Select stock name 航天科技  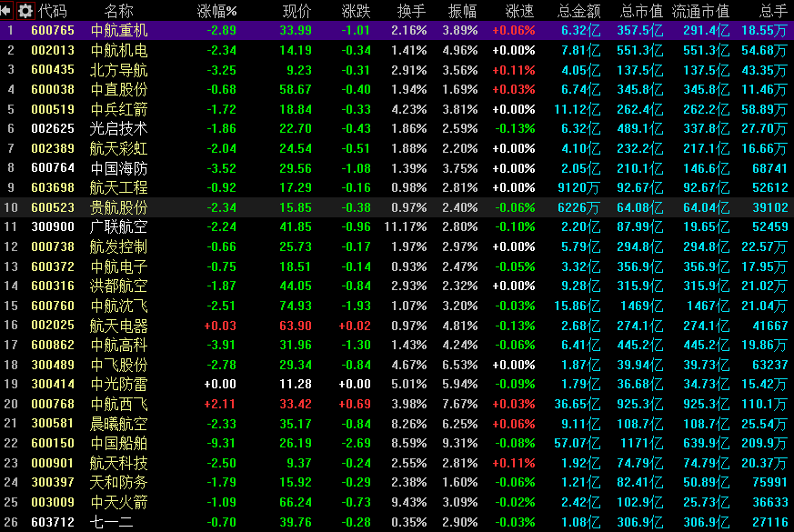119,463
